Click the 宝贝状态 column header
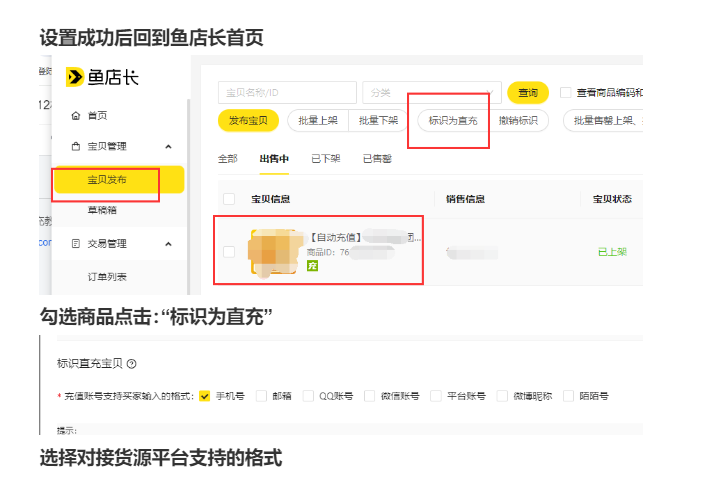The image size is (721, 498). click(x=612, y=199)
